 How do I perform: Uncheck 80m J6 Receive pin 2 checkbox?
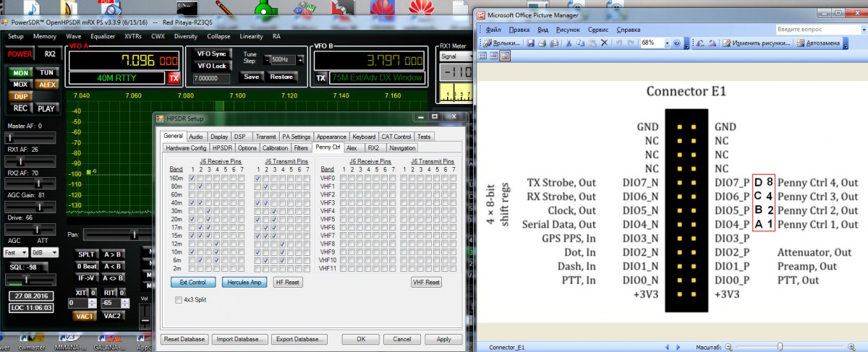tap(200, 186)
